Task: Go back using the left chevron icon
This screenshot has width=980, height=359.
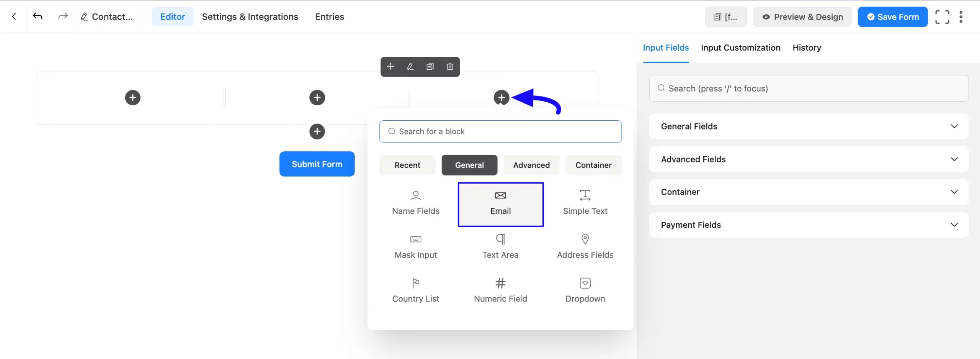Action: (x=14, y=16)
